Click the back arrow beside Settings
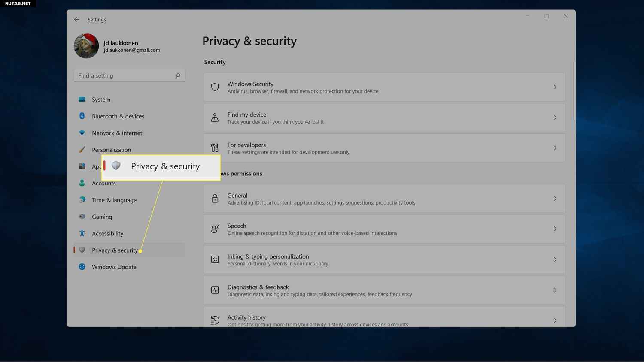This screenshot has width=644, height=362. (77, 19)
